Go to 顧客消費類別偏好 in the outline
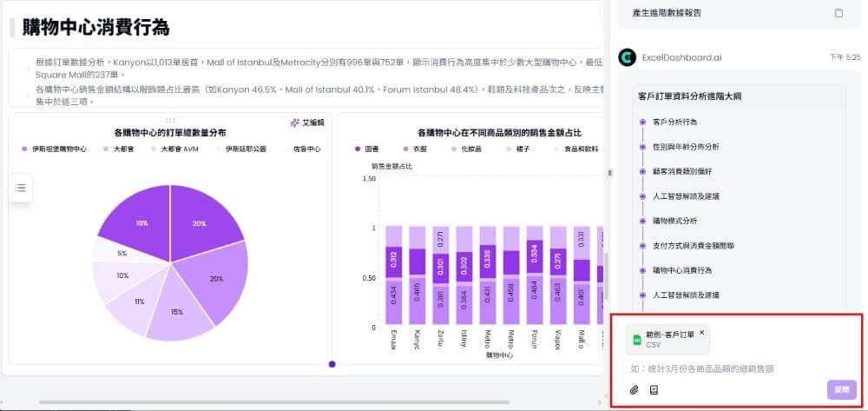 (x=682, y=172)
